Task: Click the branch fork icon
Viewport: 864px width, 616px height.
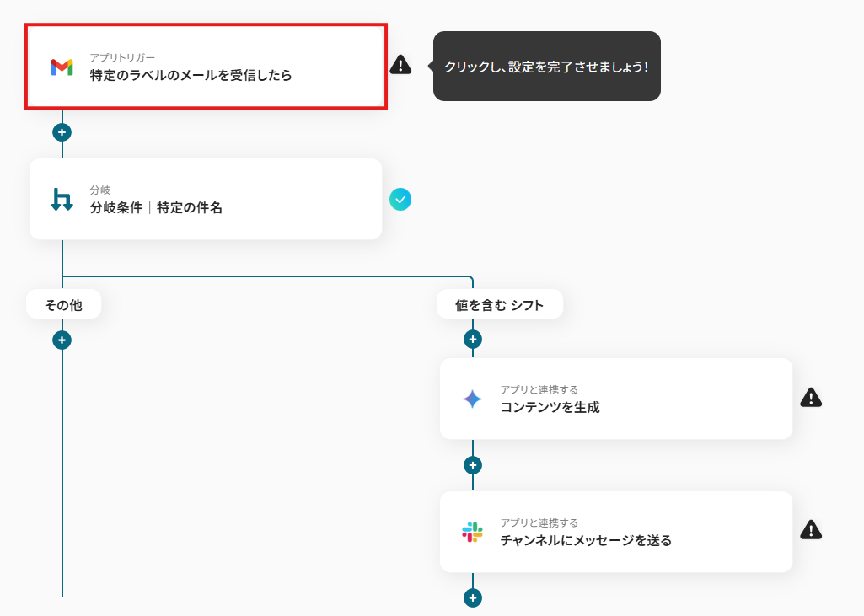Action: tap(62, 200)
